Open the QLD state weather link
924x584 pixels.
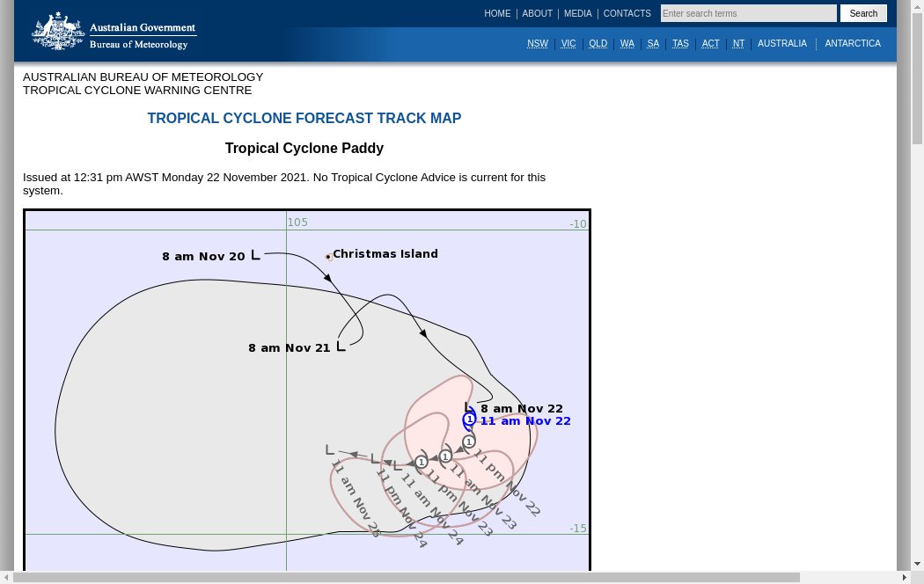point(598,44)
